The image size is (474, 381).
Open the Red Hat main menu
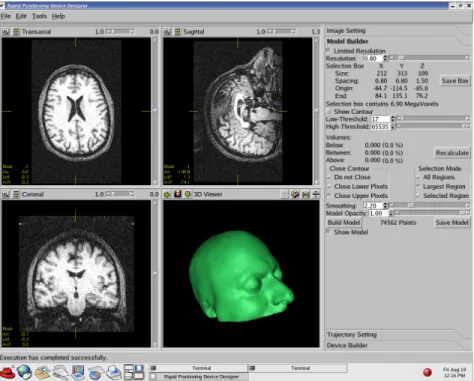pyautogui.click(x=8, y=372)
